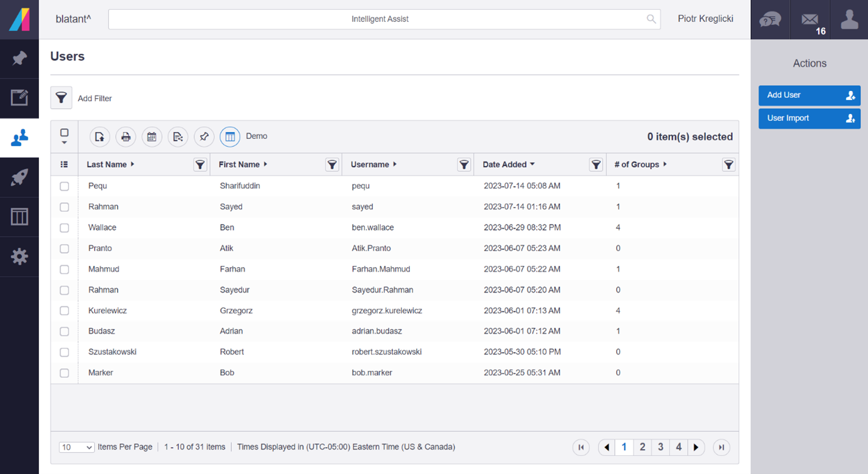Check the Budasz row checkbox
Screen dimensions: 868x474
tap(64, 331)
